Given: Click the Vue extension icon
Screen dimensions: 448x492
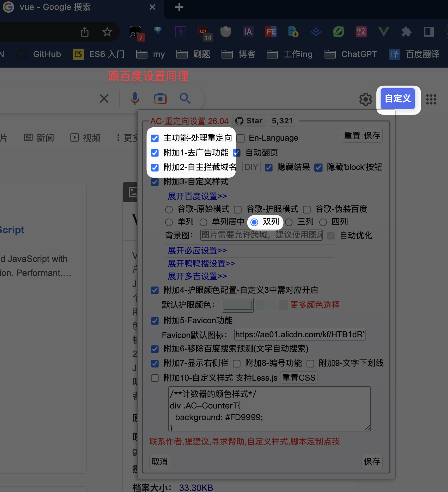Looking at the screenshot, I should pos(384,32).
